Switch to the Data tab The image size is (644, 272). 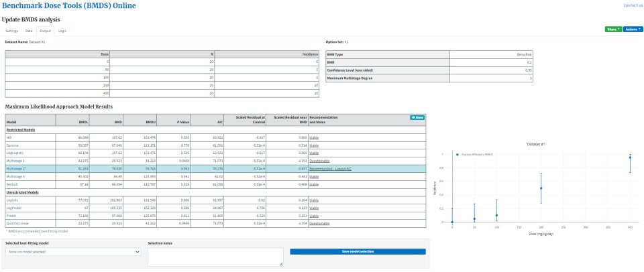(x=29, y=31)
